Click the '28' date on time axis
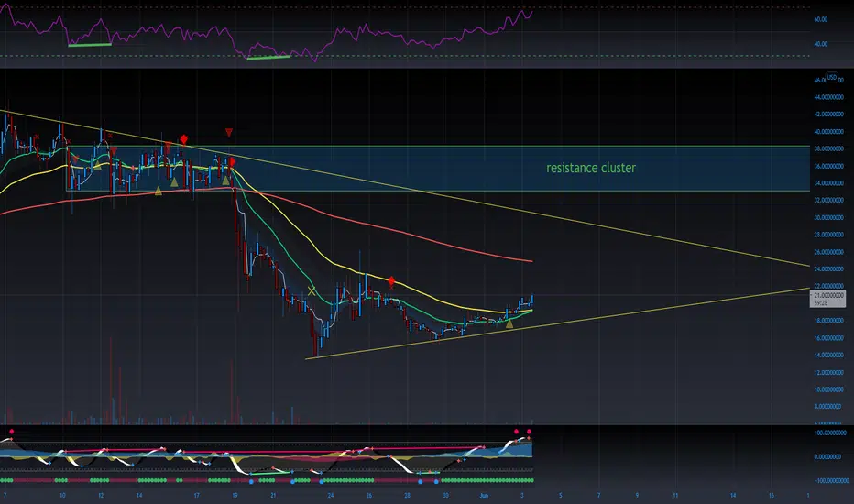This screenshot has width=854, height=504. (x=407, y=495)
